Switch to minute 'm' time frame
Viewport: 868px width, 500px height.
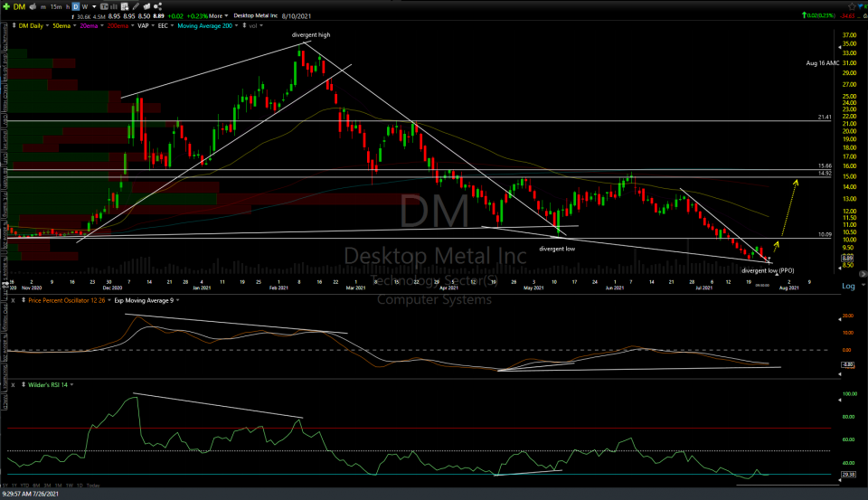coord(43,6)
